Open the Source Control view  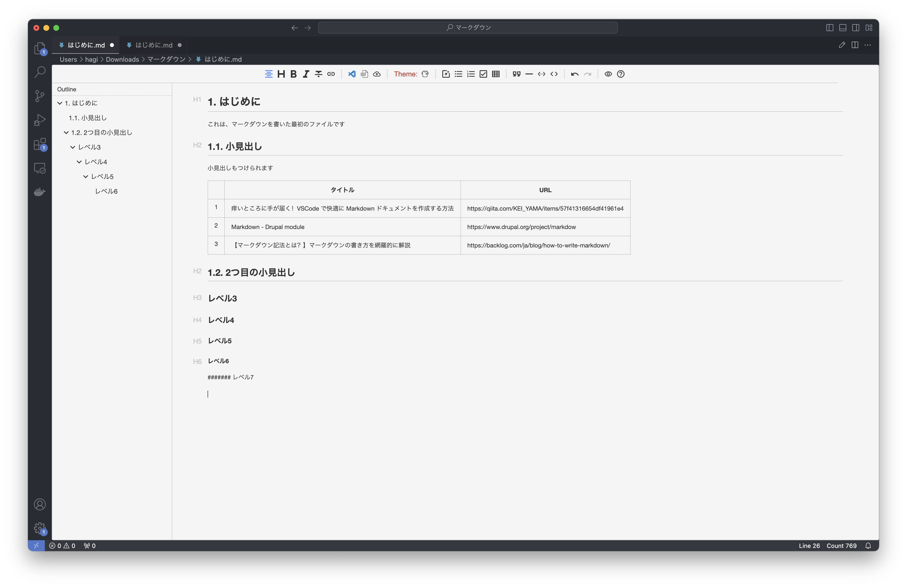[x=40, y=96]
